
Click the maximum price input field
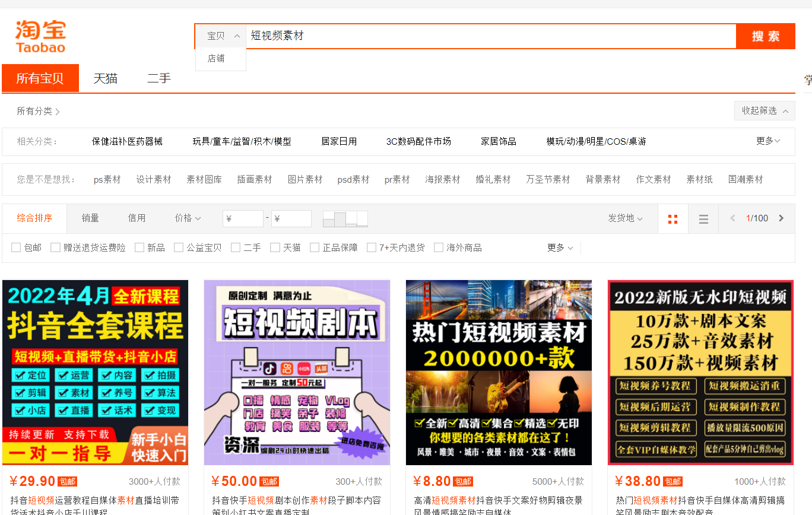291,218
